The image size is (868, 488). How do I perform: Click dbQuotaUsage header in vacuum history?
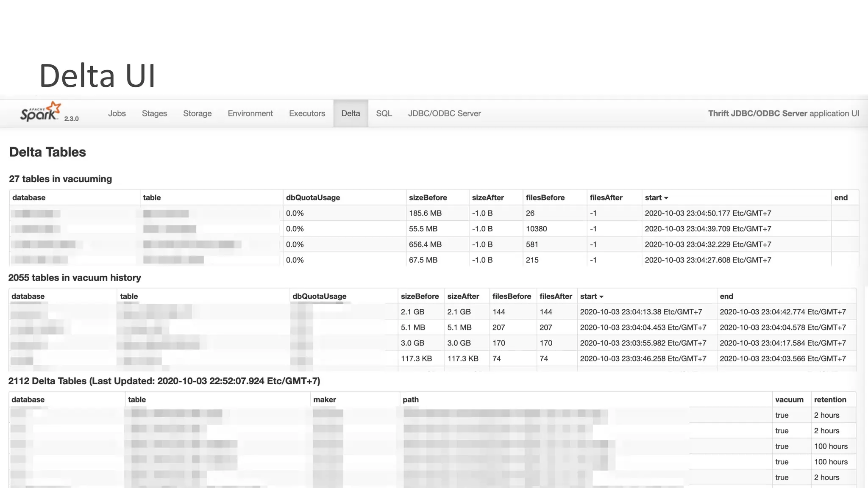click(x=319, y=297)
